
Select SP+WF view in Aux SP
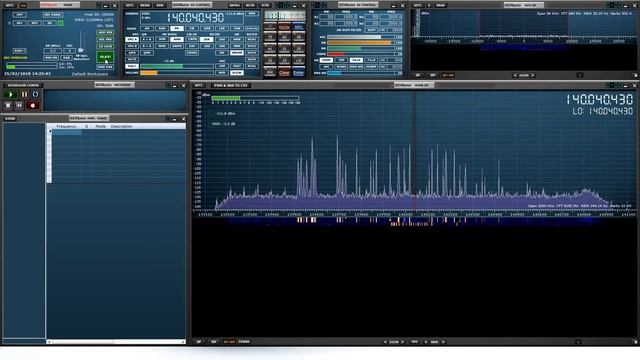coord(448,76)
